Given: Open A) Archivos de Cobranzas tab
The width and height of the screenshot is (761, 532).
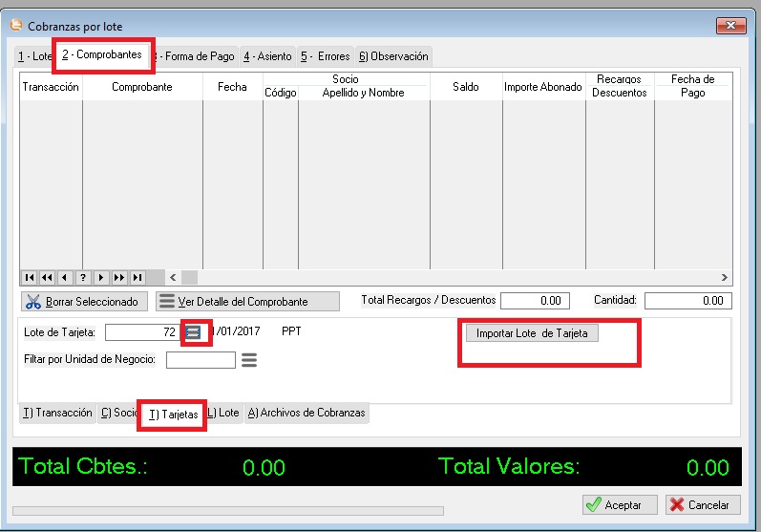Looking at the screenshot, I should (x=306, y=413).
